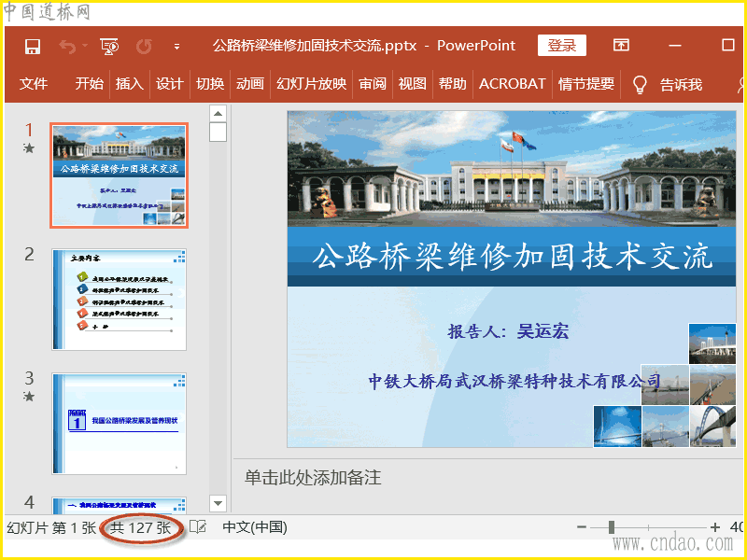Screen dimensions: 747x560
Task: Click the text 报告人: 吴运宏
Action: point(508,331)
